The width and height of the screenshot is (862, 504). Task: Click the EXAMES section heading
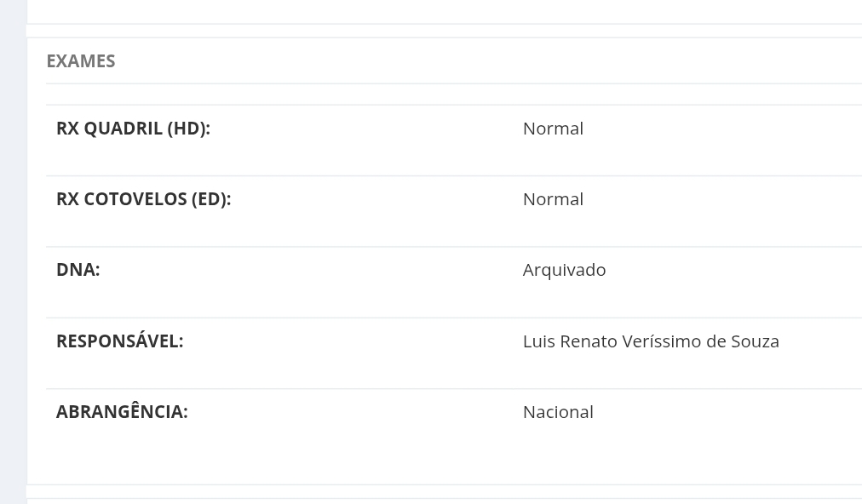(80, 61)
